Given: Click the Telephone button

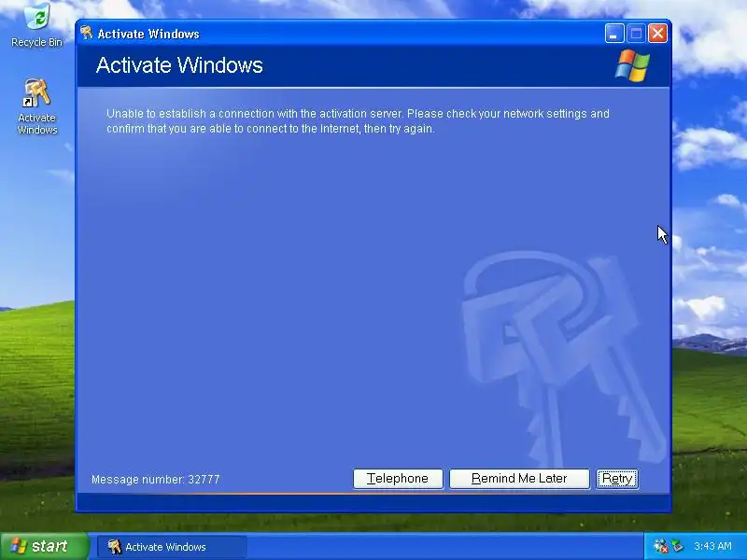Looking at the screenshot, I should (398, 479).
